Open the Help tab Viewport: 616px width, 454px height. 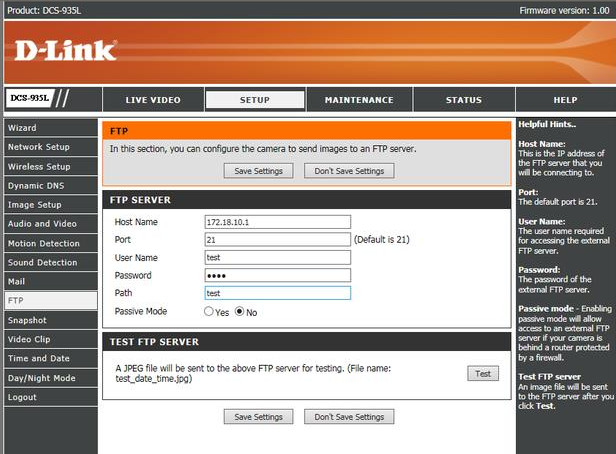click(x=565, y=100)
